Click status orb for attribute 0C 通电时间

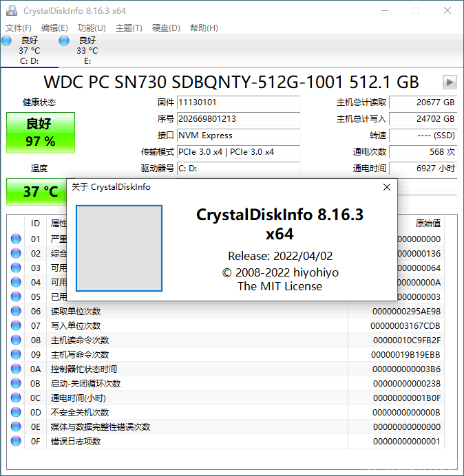16,398
